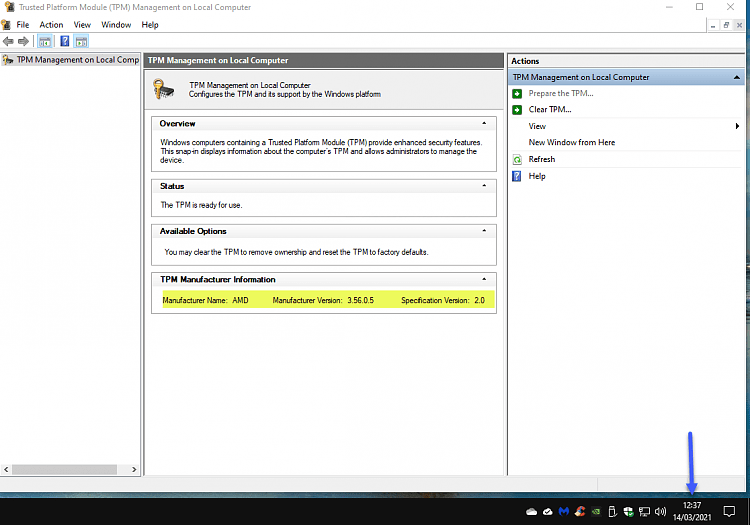
Task: Open the Windows Security shield tray icon
Action: (629, 512)
